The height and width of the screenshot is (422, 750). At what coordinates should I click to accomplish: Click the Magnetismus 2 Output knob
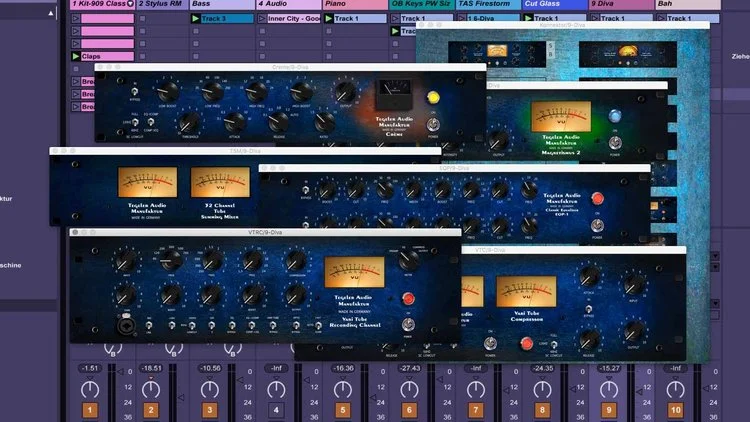498,141
